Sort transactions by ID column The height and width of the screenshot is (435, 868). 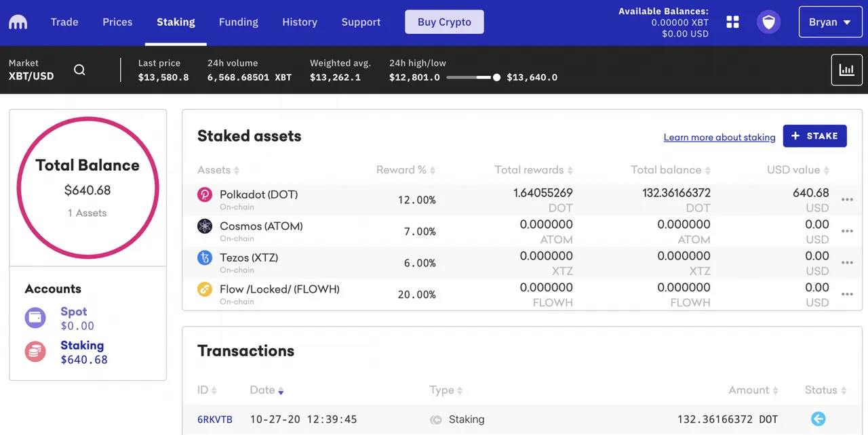(207, 390)
